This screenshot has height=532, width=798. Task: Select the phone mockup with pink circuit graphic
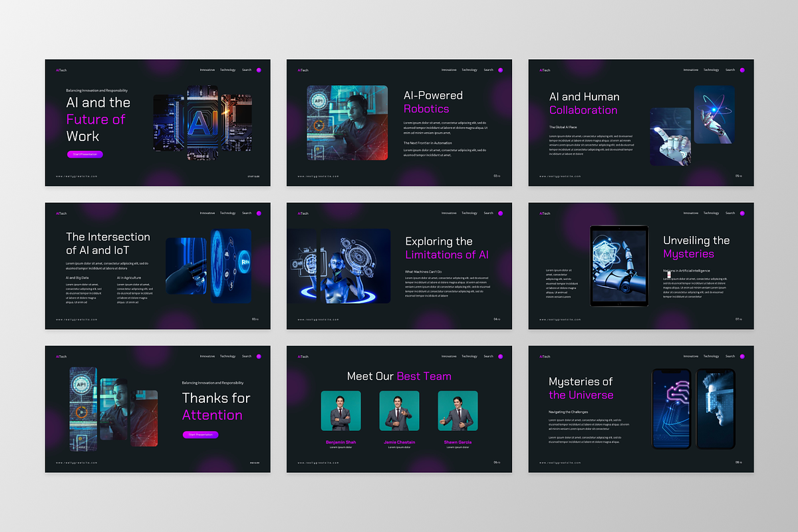tap(673, 409)
